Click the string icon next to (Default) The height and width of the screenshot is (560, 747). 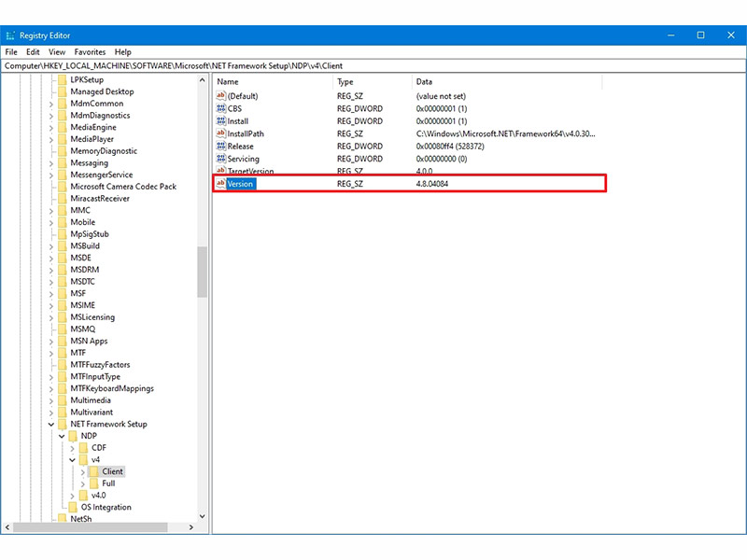tap(220, 96)
